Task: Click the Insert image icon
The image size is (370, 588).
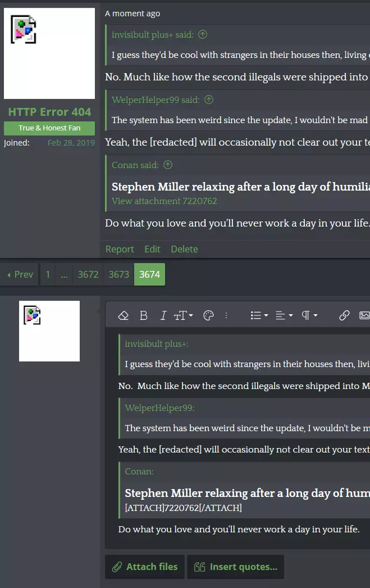Action: pyautogui.click(x=364, y=316)
